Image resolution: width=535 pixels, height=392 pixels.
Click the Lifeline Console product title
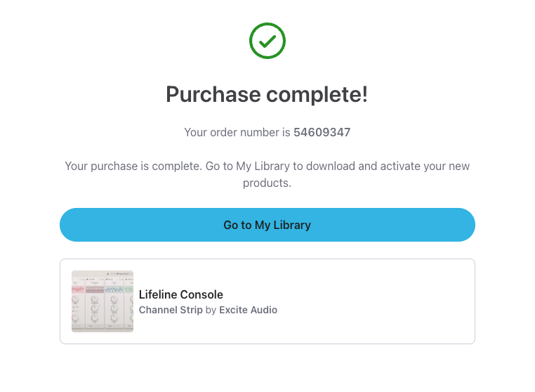coord(180,295)
